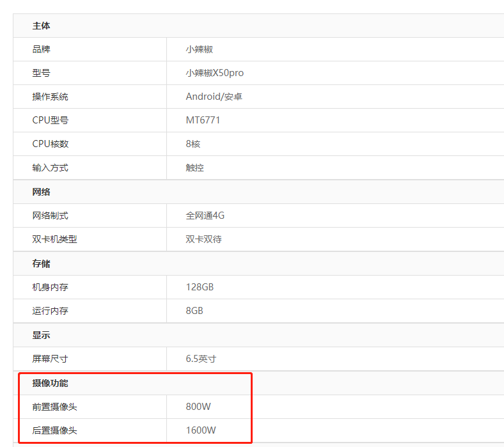Image resolution: width=504 pixels, height=447 pixels.
Task: Select the value 8核
Action: (193, 144)
